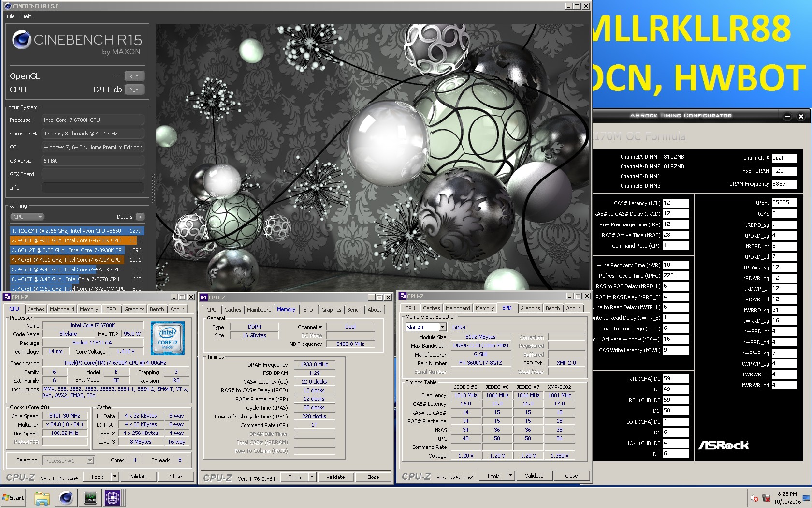Click Close button in middle CPU-Z window
Screen dimensions: 812x508
tap(373, 477)
